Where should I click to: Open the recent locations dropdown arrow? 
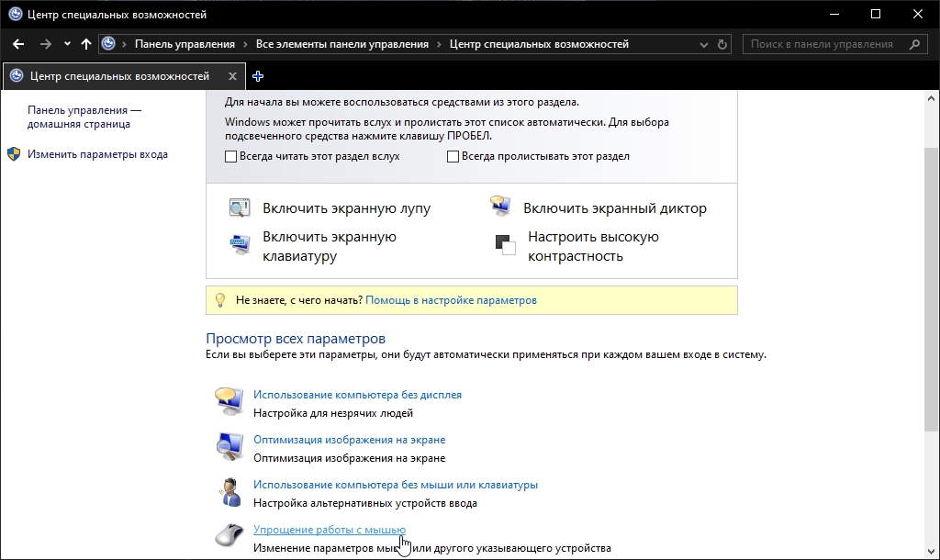click(67, 44)
